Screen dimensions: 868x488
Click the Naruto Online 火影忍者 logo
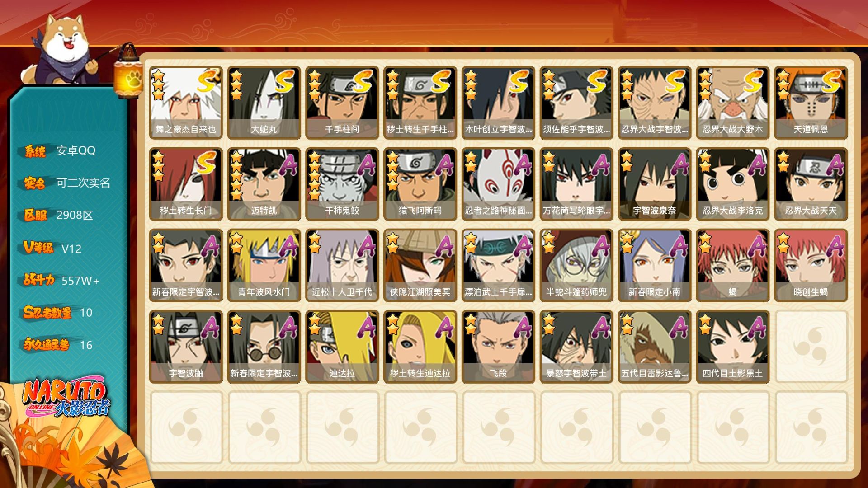66,399
